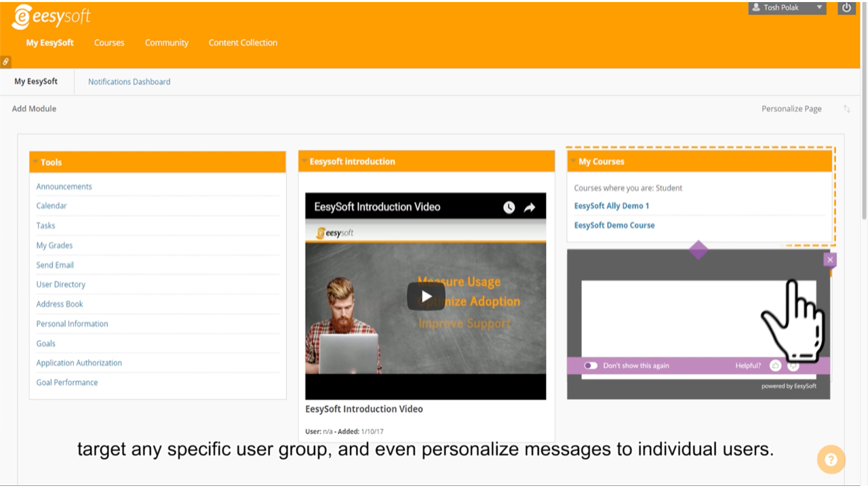
Task: Click the EesySoft logo in header
Action: click(51, 17)
